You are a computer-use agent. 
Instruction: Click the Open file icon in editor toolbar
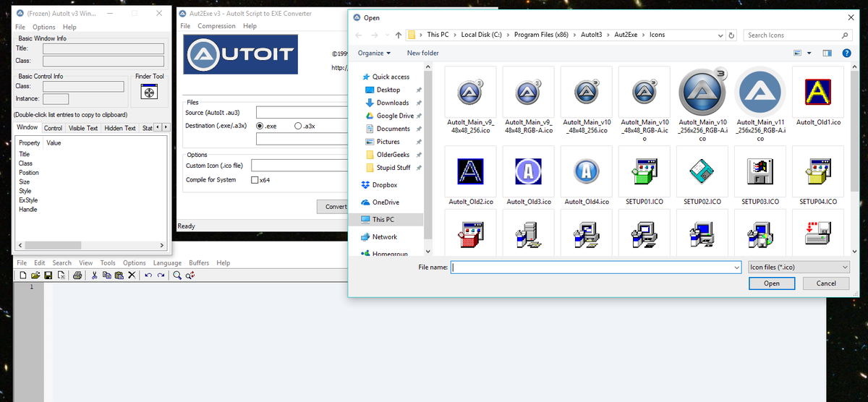(x=35, y=275)
